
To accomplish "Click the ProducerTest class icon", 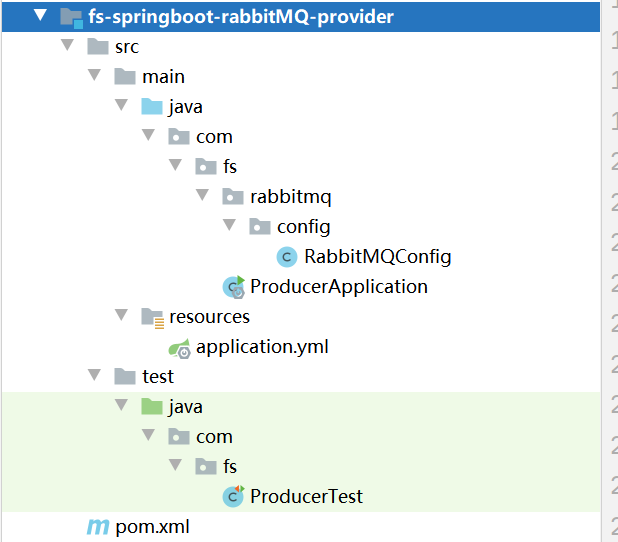I will [x=234, y=496].
